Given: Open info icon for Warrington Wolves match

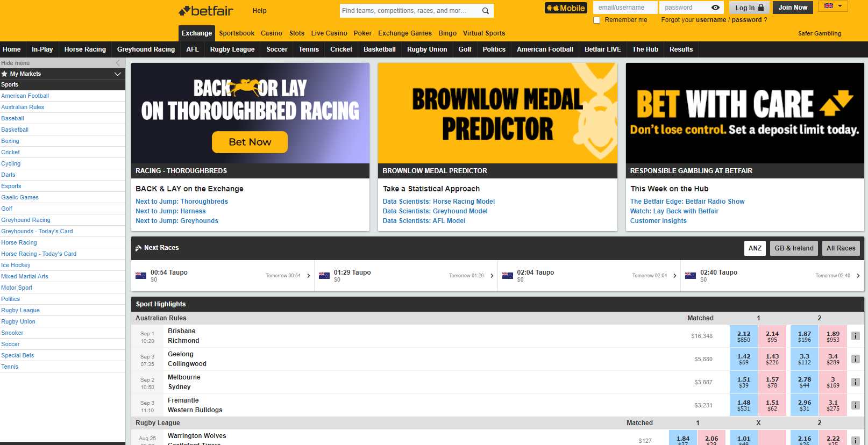Looking at the screenshot, I should pos(856,440).
